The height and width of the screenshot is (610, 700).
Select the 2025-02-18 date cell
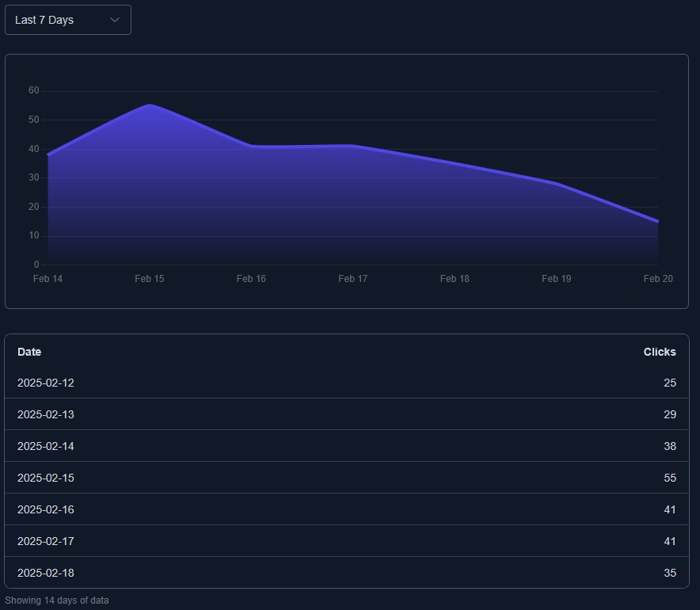click(46, 573)
